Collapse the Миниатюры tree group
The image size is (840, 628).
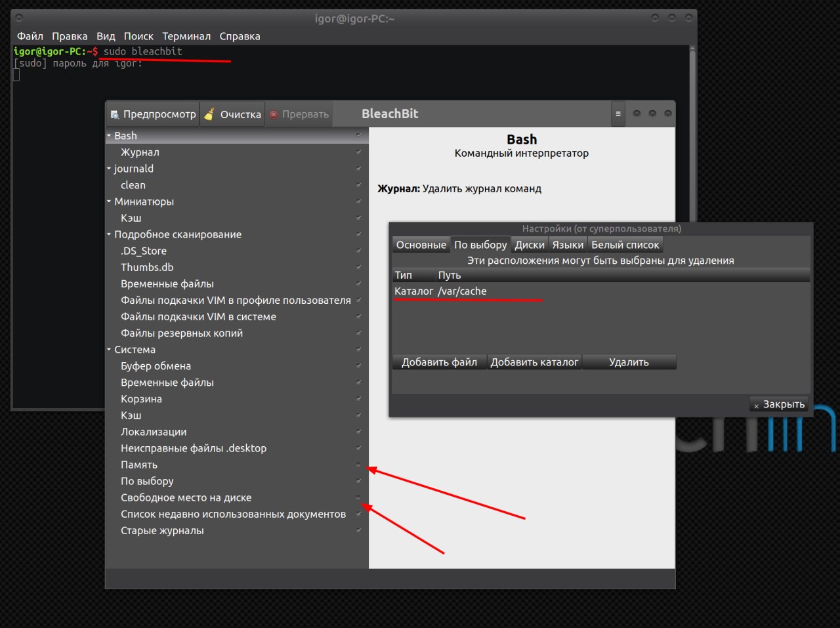(109, 201)
